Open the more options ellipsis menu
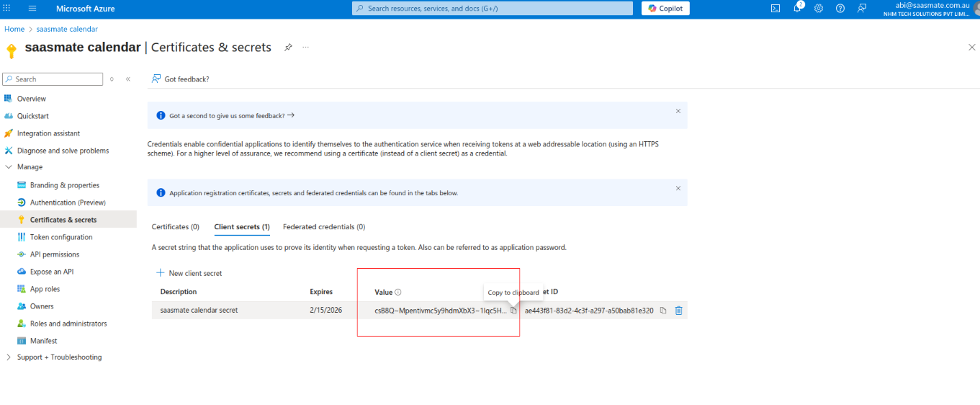The height and width of the screenshot is (405, 980). (x=305, y=48)
